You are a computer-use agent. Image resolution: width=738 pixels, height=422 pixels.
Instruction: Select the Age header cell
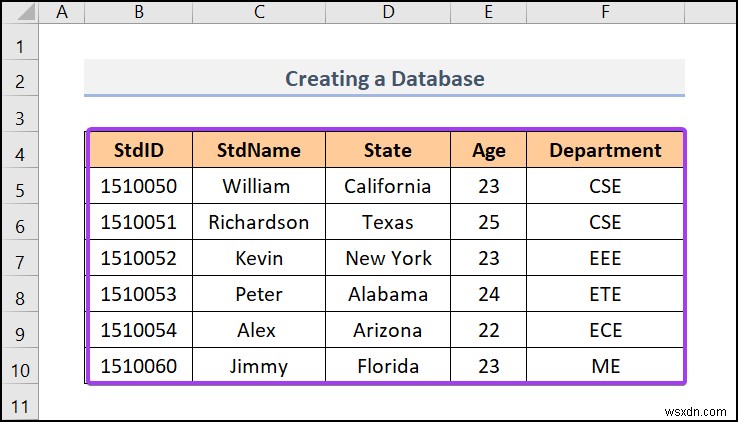[x=489, y=150]
